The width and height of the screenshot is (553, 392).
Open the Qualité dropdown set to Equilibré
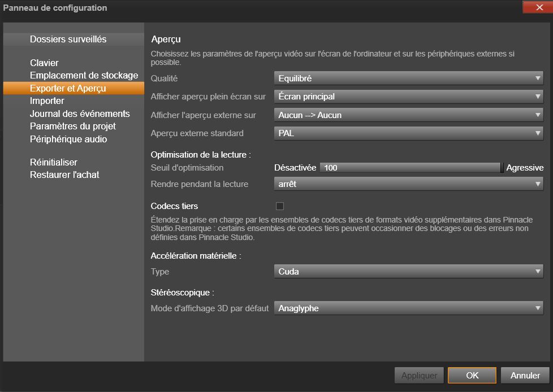pos(408,78)
